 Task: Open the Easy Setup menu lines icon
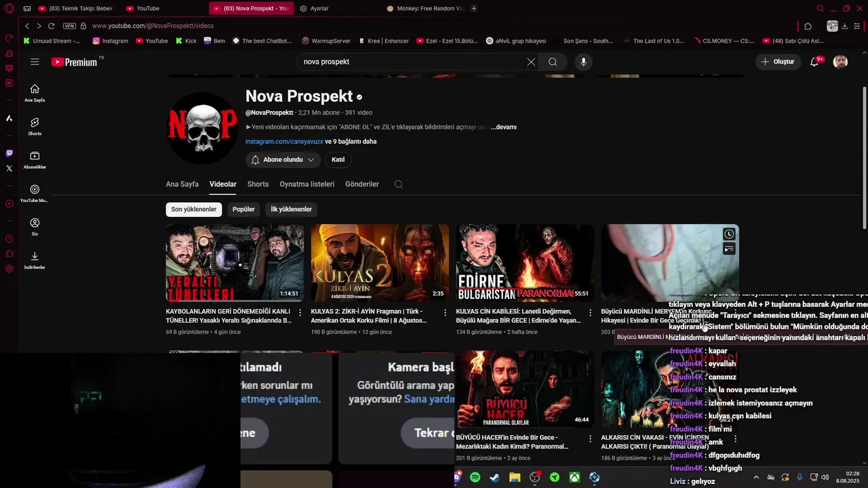pos(857,26)
